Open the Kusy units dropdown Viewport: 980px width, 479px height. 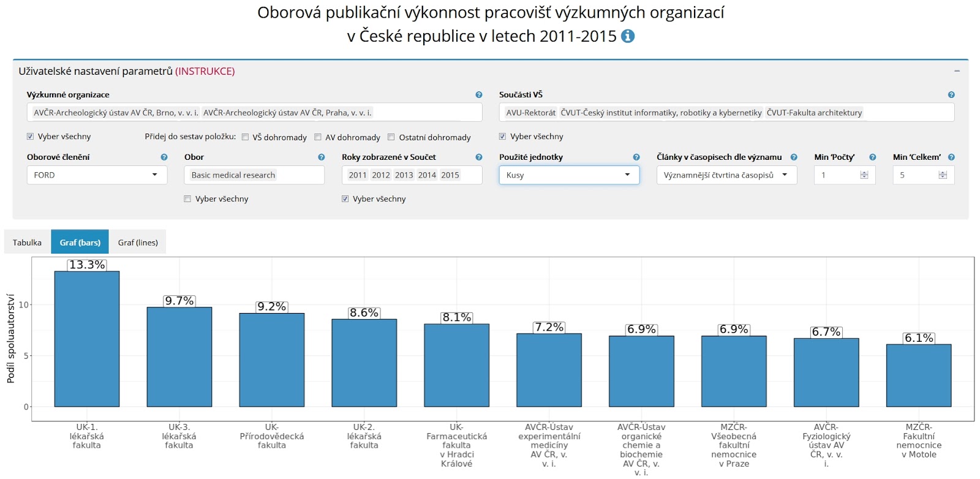569,175
